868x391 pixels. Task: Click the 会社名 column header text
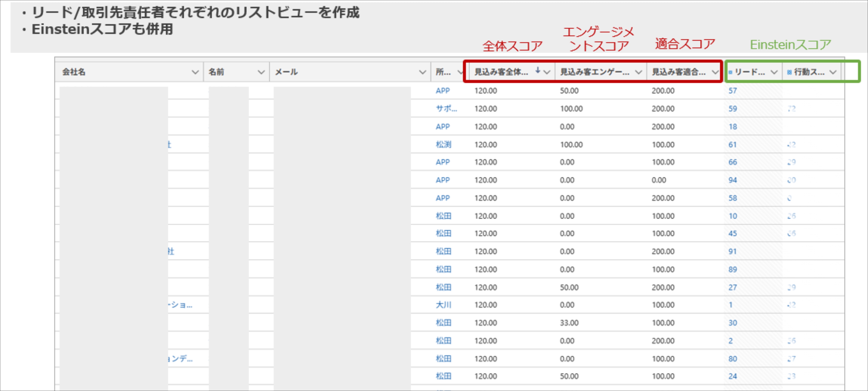pyautogui.click(x=74, y=72)
